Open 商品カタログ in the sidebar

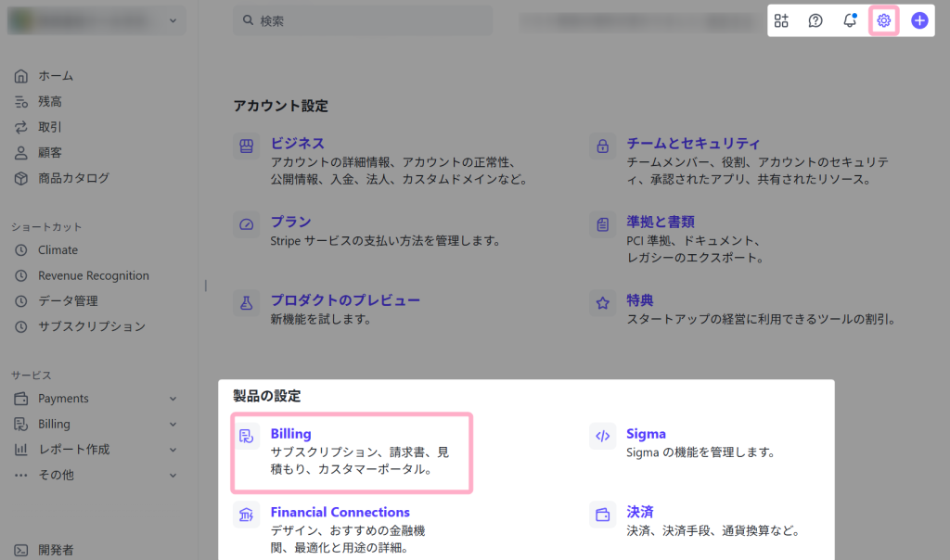73,178
